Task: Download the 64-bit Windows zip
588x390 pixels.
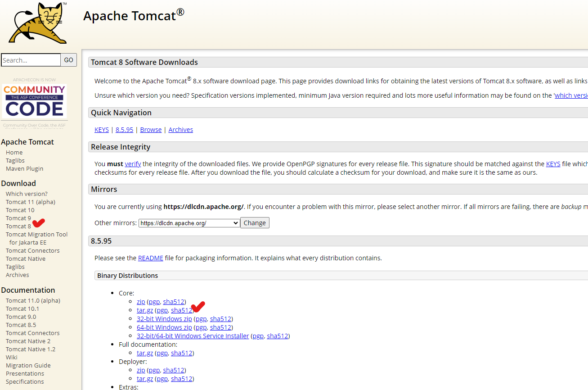Action: 164,327
